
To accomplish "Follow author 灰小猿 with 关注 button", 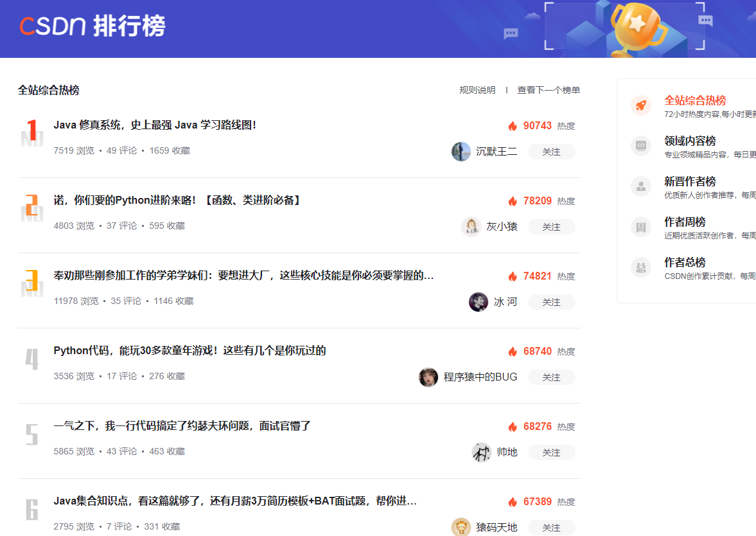I will [552, 228].
